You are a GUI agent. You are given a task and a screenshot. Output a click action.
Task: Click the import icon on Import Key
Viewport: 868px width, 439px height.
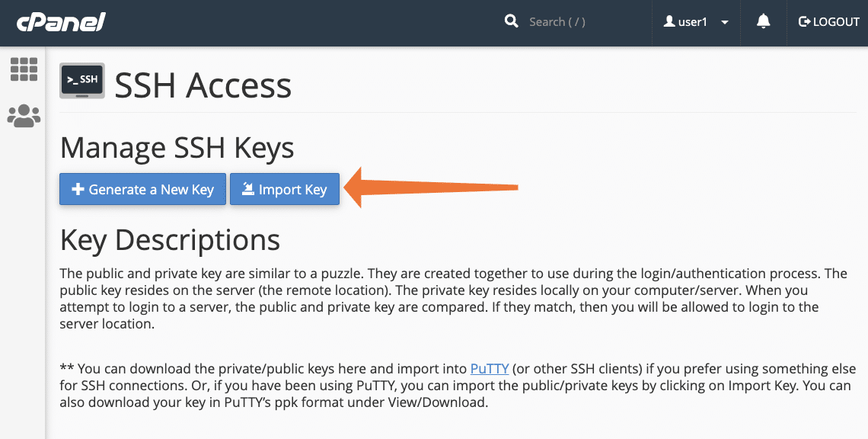click(x=247, y=190)
